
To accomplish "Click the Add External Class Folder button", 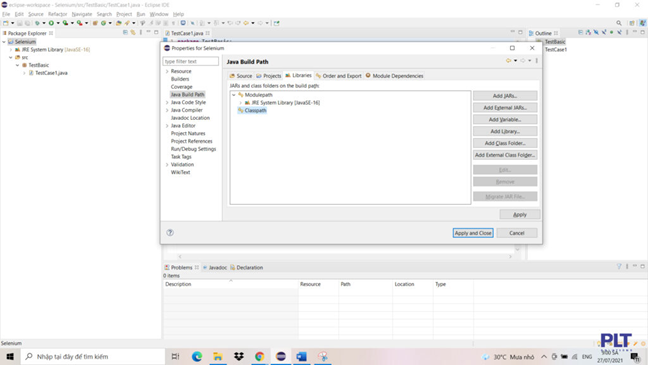I will 505,155.
